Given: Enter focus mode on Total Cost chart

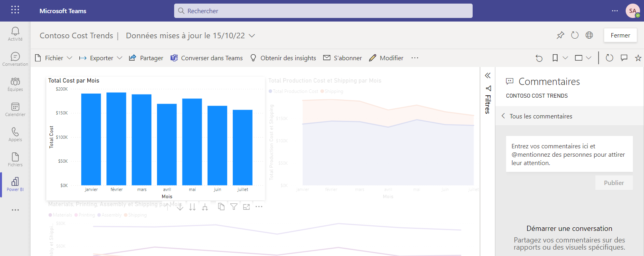Looking at the screenshot, I should coord(246,207).
